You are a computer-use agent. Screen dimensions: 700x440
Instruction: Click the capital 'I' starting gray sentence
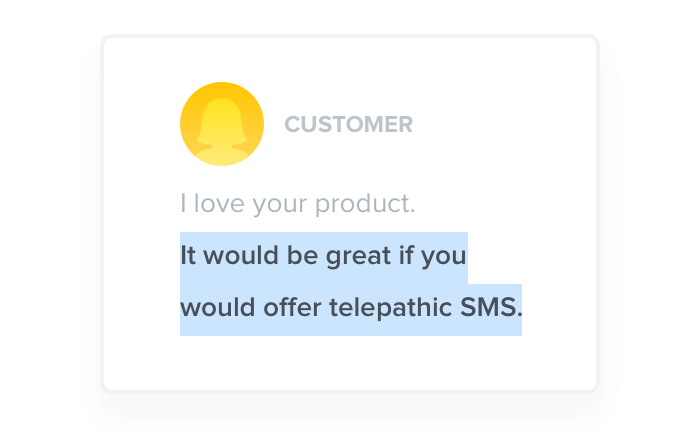coord(183,203)
